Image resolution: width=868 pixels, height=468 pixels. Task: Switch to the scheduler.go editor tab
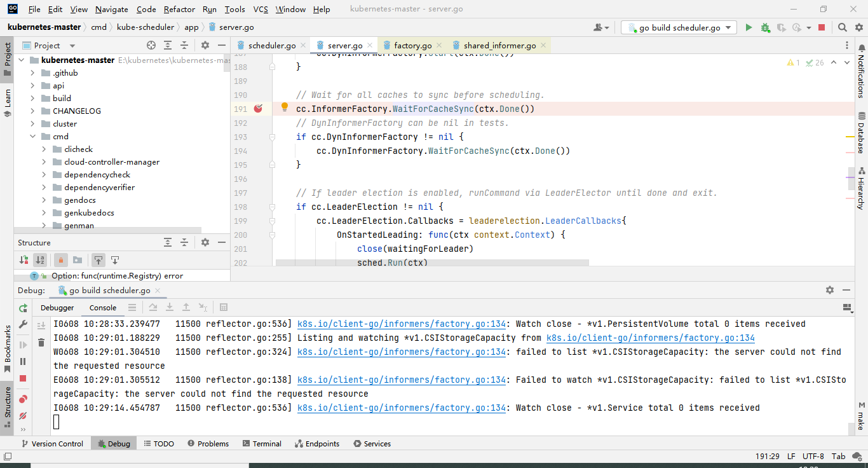pyautogui.click(x=272, y=46)
